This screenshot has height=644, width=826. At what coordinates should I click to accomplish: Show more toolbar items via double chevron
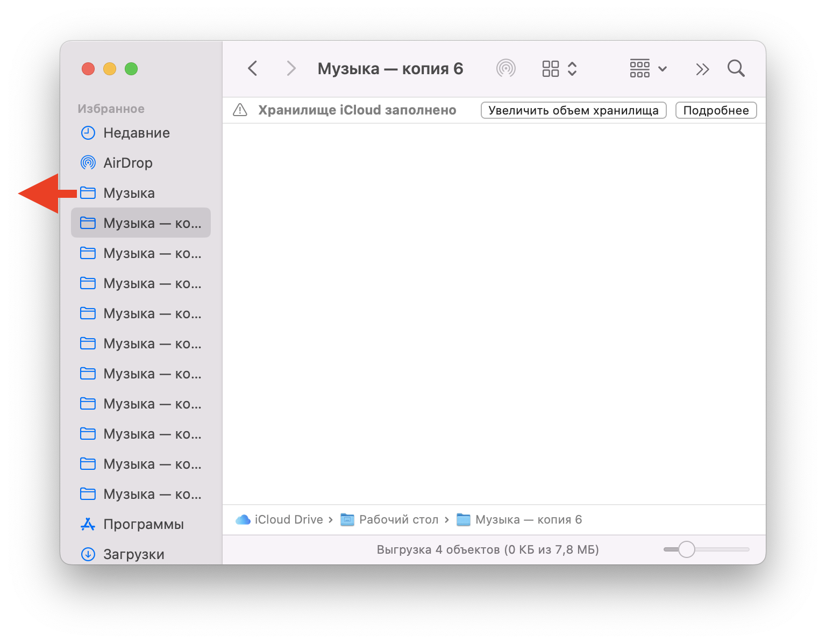(x=702, y=69)
